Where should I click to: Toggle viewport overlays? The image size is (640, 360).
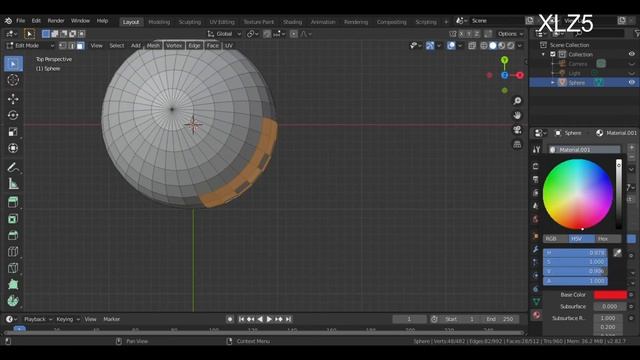coord(451,46)
